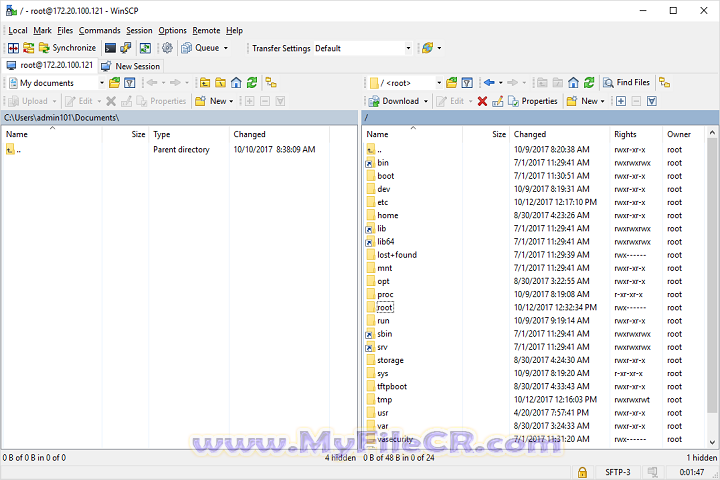Screen dimensions: 720x480
Task: Click the lock icon in status bar
Action: 582,472
